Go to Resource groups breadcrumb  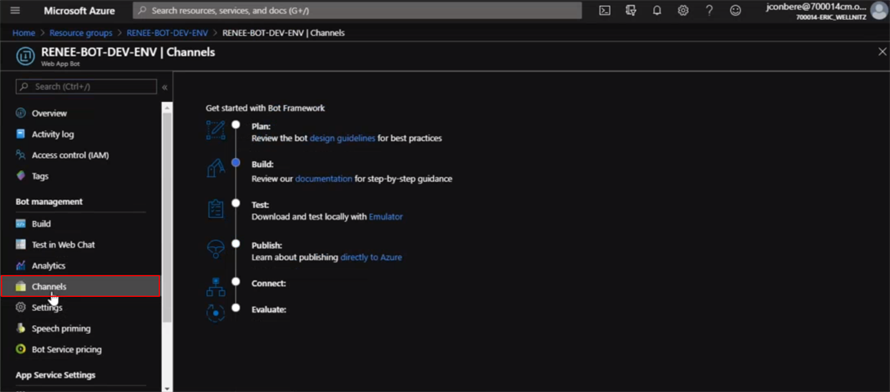(81, 33)
